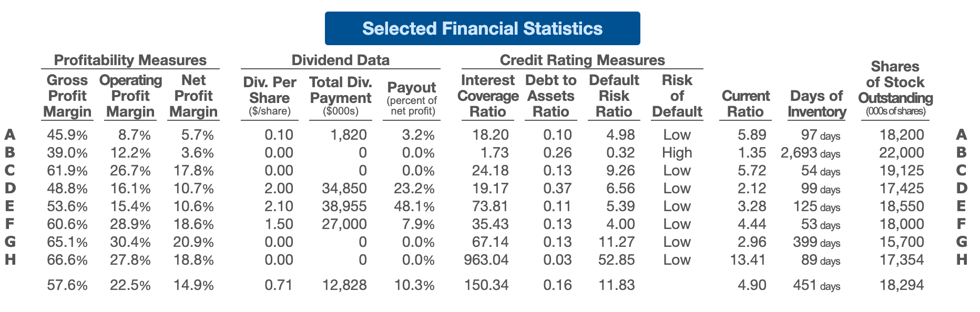Click the Shares of Stock Outstanding header

click(x=895, y=89)
